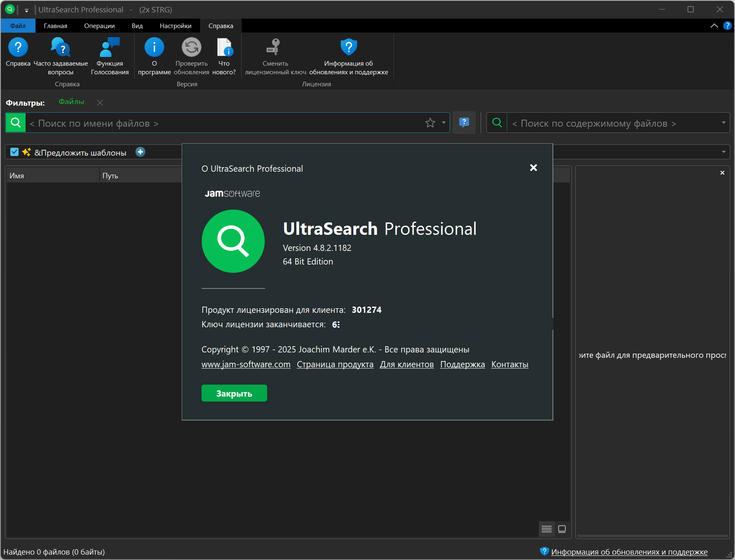The image size is (735, 560).
Task: Open the Справка help icon in ribbon
Action: pos(18,47)
